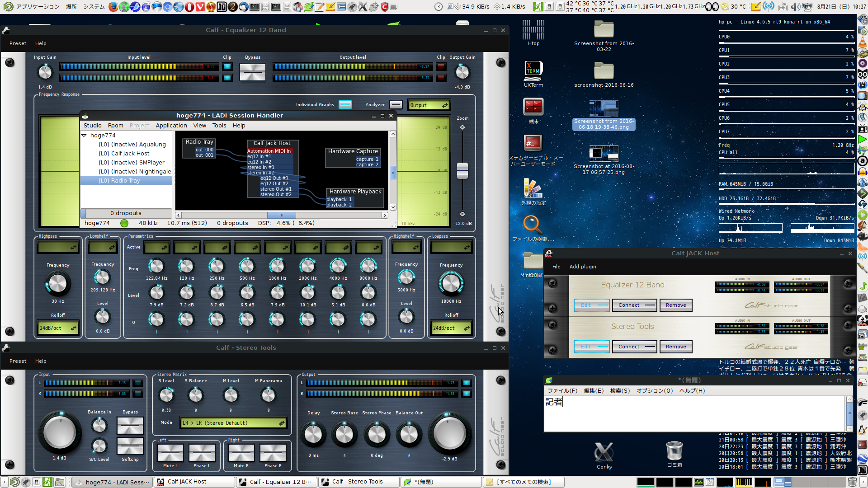
Task: Open 編集(E) menu in the text editor
Action: (x=594, y=391)
